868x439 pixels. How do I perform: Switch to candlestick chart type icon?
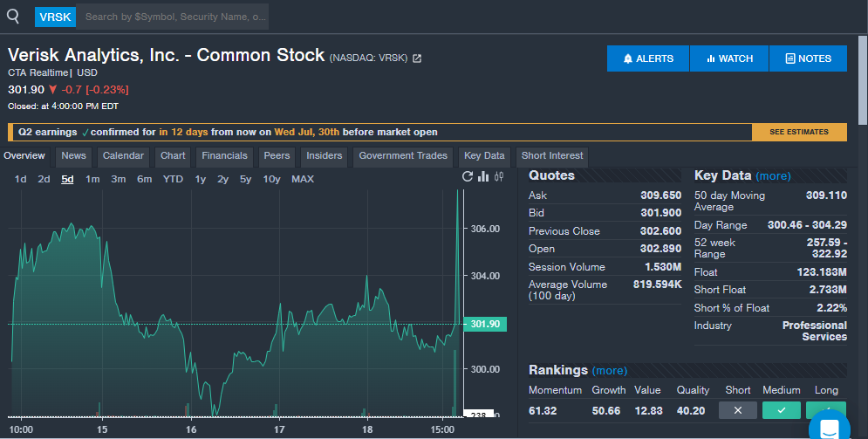point(499,176)
